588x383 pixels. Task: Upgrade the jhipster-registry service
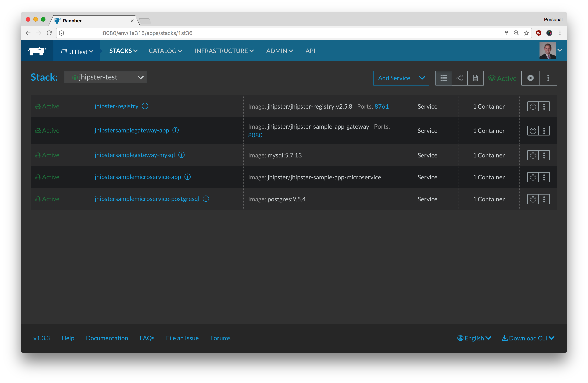click(x=533, y=107)
